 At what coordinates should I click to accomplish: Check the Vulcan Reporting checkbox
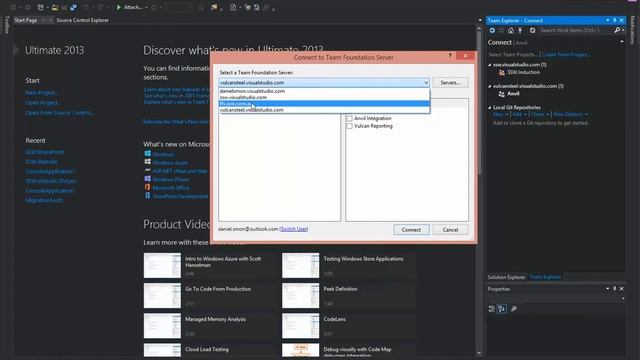[x=349, y=126]
